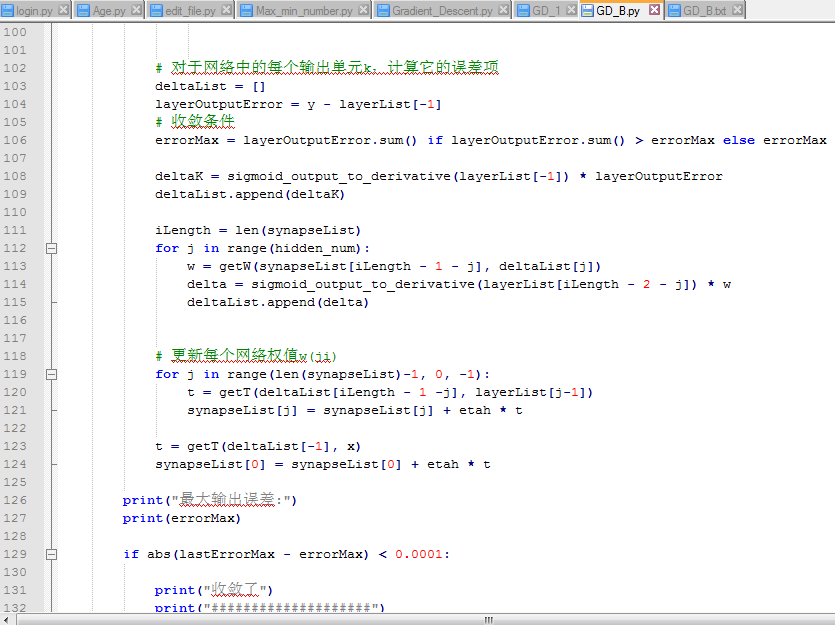The image size is (835, 625).
Task: Click line number 123 in the margin
Action: (x=15, y=446)
